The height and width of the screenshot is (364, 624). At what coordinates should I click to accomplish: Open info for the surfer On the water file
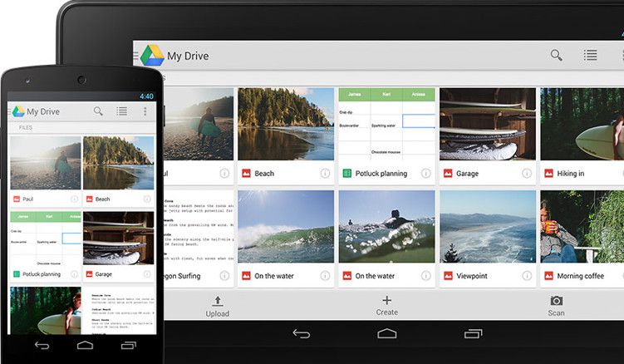425,276
